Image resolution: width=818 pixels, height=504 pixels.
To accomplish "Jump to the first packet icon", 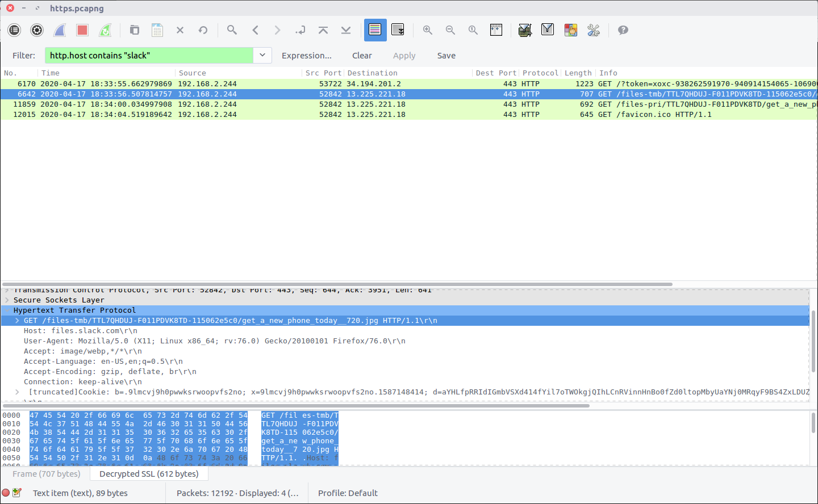I will (x=323, y=30).
